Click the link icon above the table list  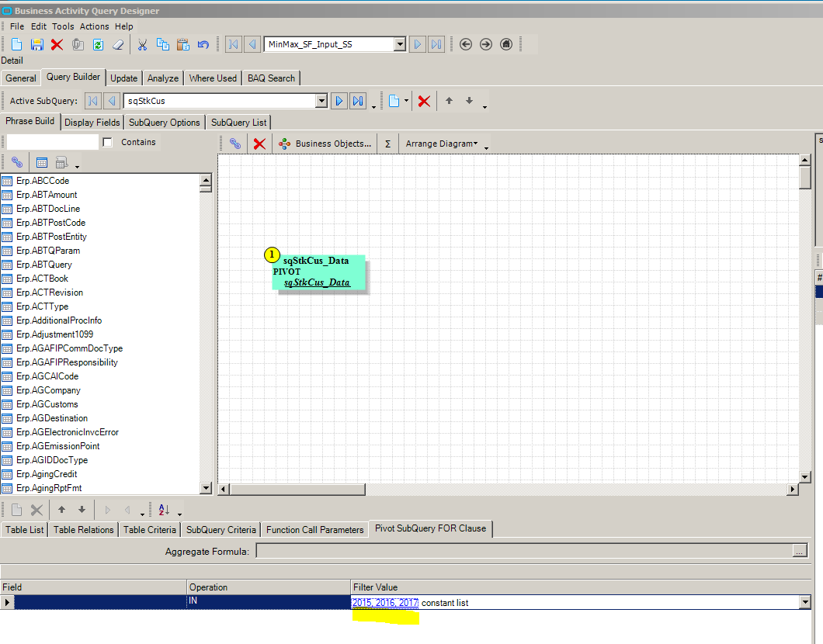pyautogui.click(x=17, y=163)
